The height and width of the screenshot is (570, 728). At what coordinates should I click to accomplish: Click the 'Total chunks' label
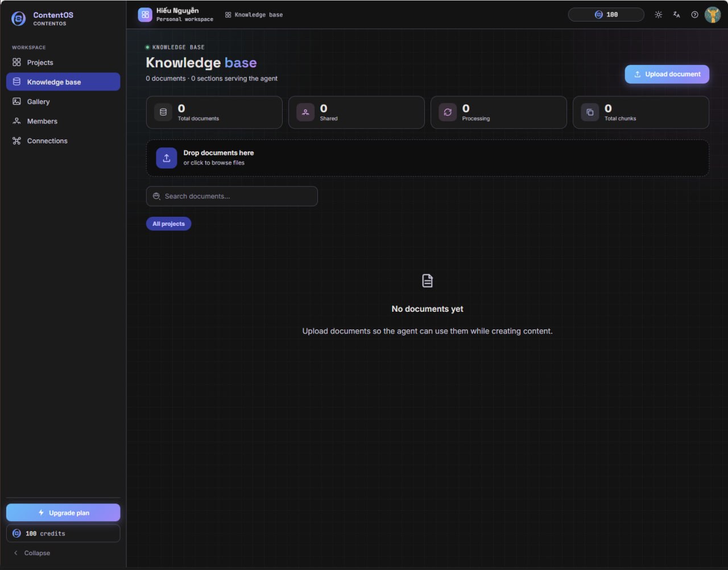(x=621, y=118)
